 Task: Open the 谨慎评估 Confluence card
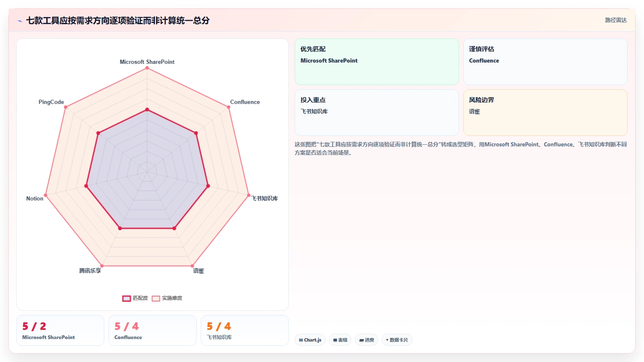coord(546,62)
